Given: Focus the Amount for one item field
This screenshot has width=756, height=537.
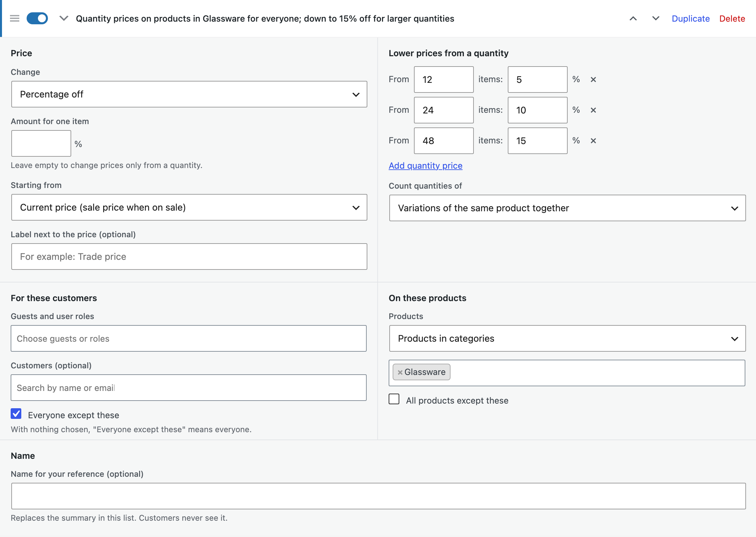Looking at the screenshot, I should (x=41, y=143).
